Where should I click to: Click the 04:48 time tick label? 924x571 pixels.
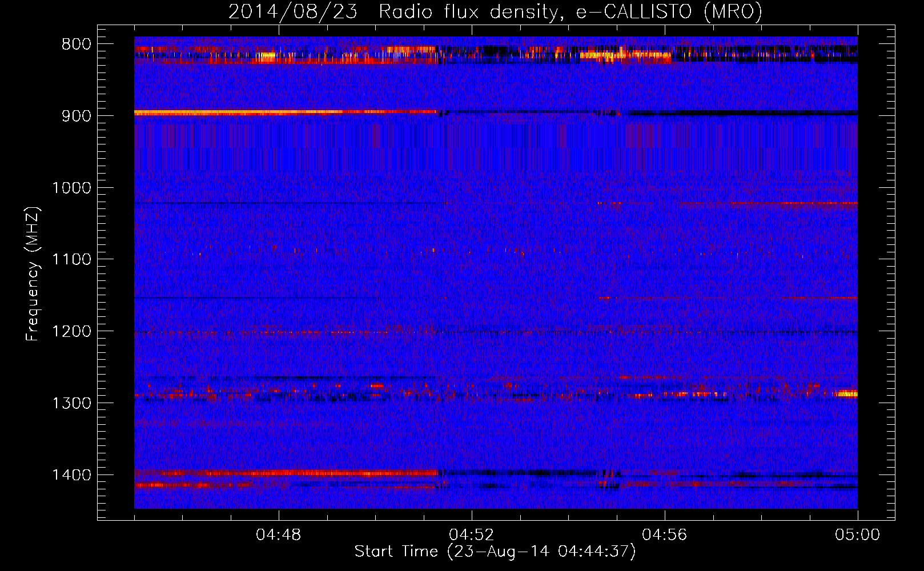pyautogui.click(x=279, y=535)
